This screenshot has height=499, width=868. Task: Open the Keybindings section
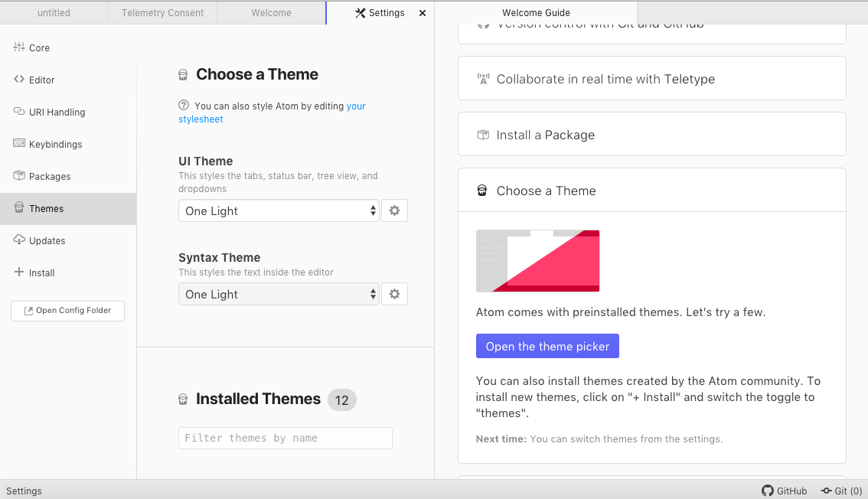(x=55, y=144)
